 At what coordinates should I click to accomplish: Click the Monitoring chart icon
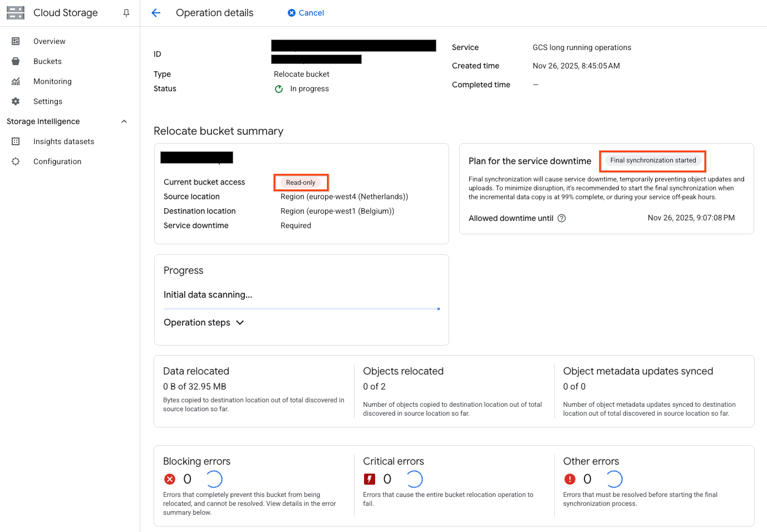point(16,81)
